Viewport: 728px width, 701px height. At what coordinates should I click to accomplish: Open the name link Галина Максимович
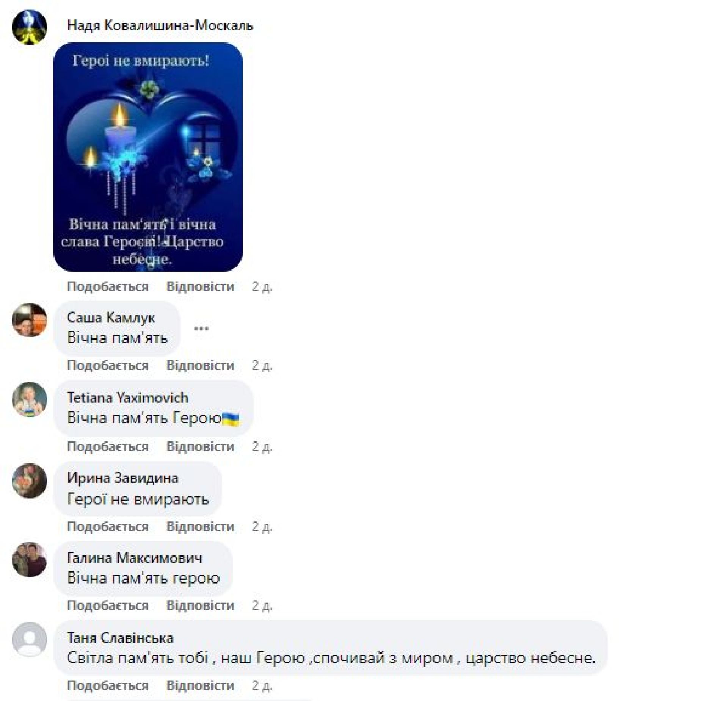pos(135,558)
